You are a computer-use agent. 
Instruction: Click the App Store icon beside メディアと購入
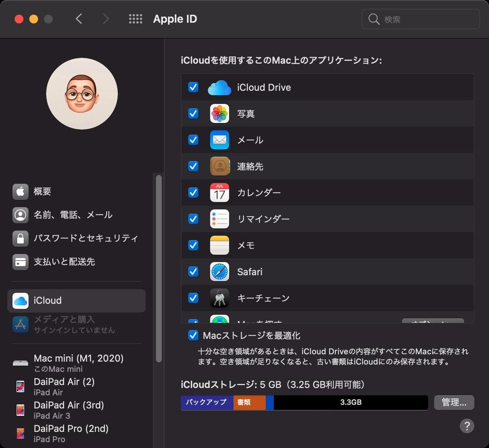coord(20,324)
